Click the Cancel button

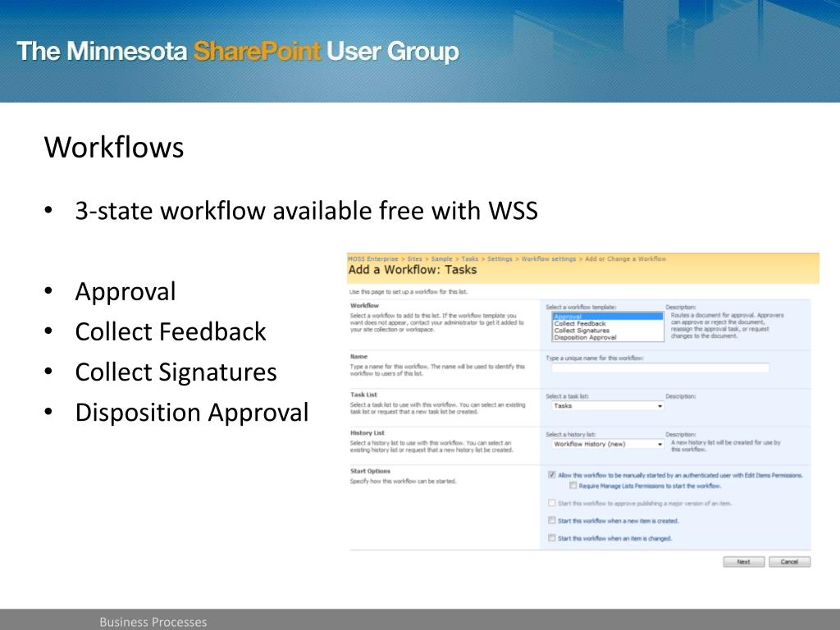click(790, 562)
